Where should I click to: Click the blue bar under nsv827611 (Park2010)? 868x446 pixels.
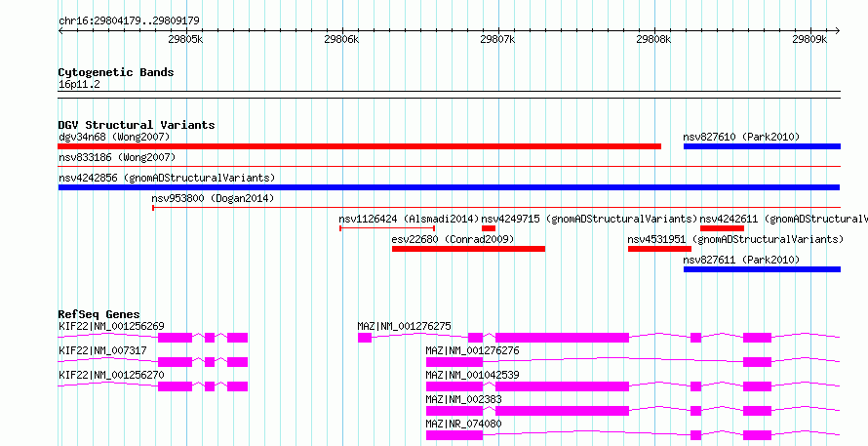pyautogui.click(x=762, y=269)
